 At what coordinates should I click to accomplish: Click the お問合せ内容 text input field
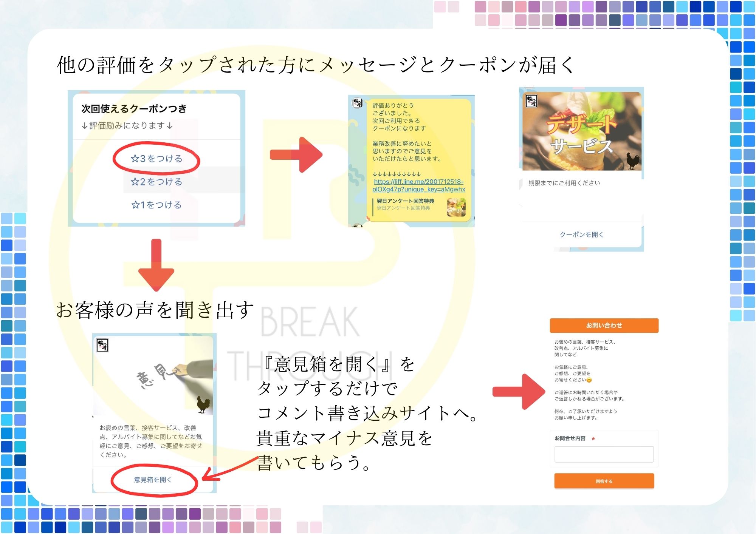coord(604,454)
